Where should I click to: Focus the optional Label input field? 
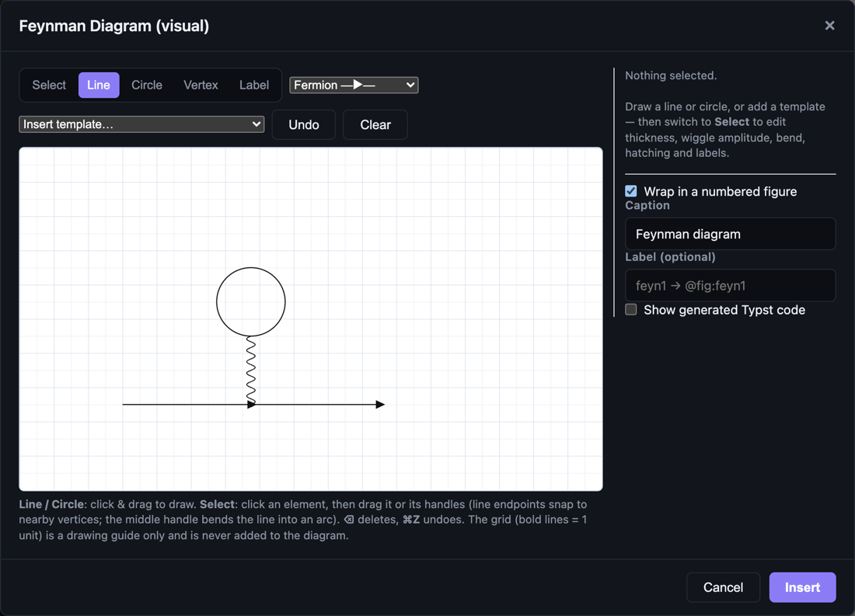pyautogui.click(x=730, y=285)
